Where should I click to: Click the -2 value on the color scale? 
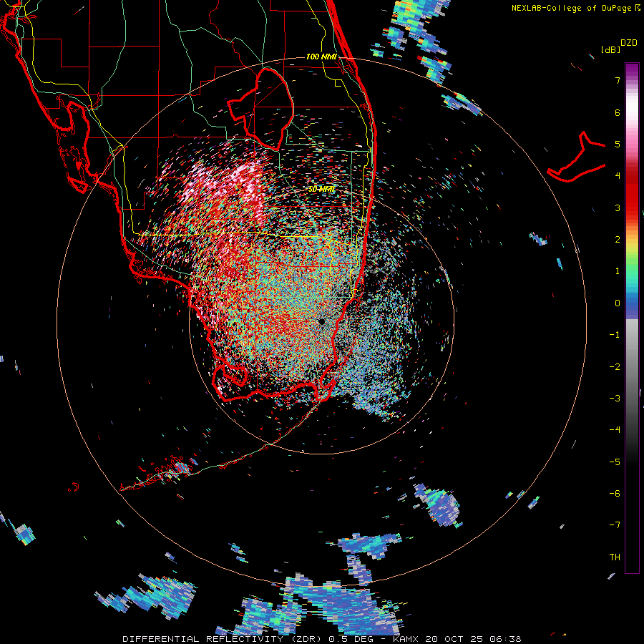point(615,367)
